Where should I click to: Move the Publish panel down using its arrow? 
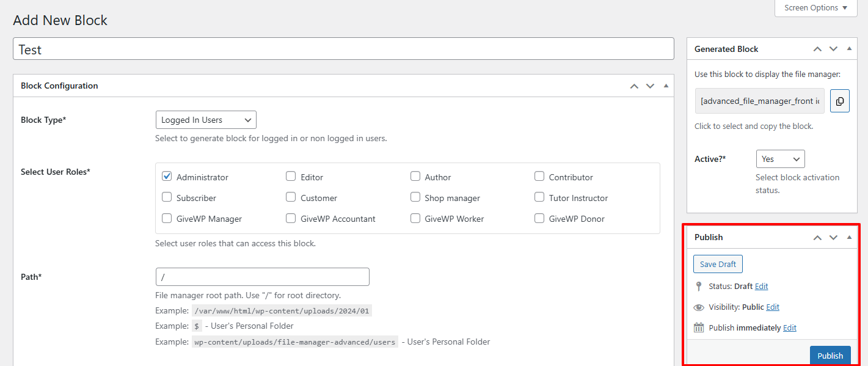pos(833,237)
